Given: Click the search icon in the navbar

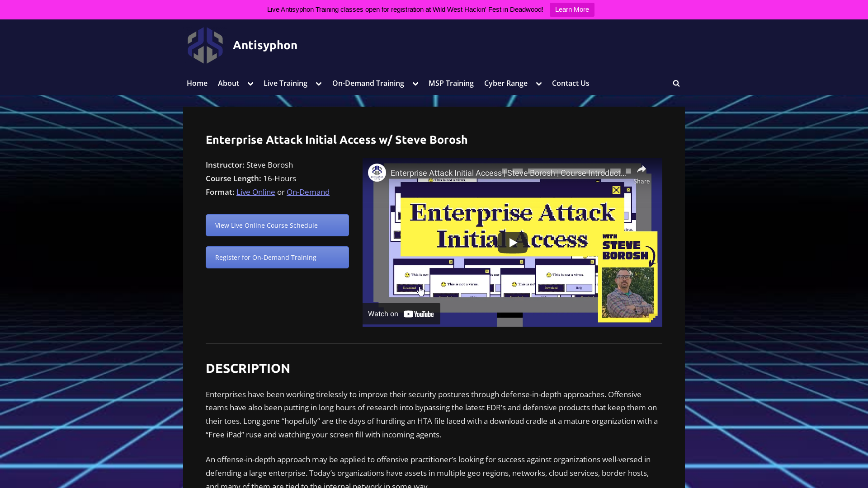Looking at the screenshot, I should pyautogui.click(x=676, y=84).
